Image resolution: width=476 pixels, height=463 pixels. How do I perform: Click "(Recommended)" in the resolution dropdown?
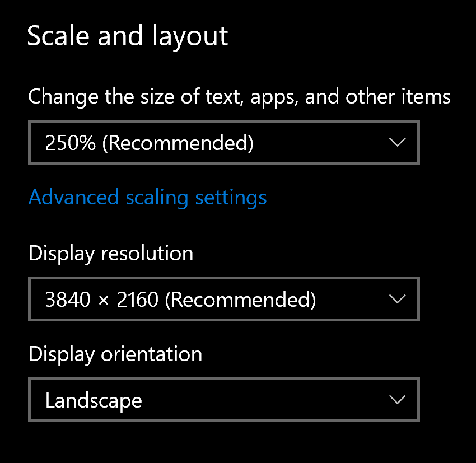pyautogui.click(x=240, y=300)
